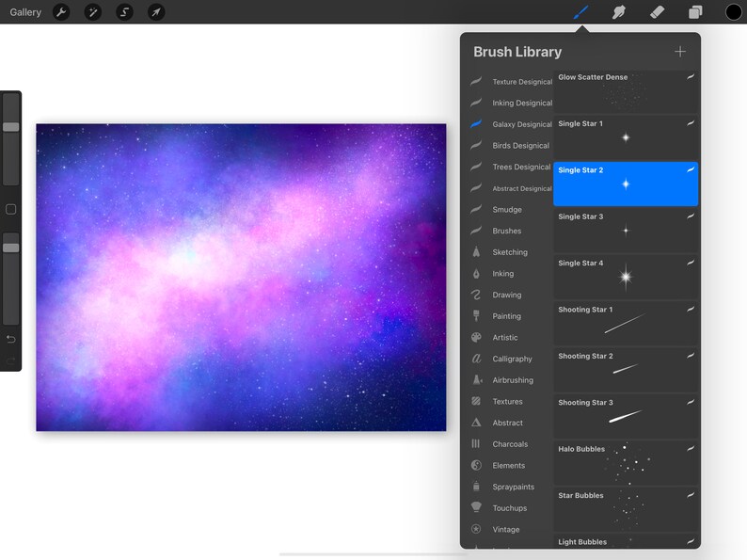Open the Textures brush set

511,401
